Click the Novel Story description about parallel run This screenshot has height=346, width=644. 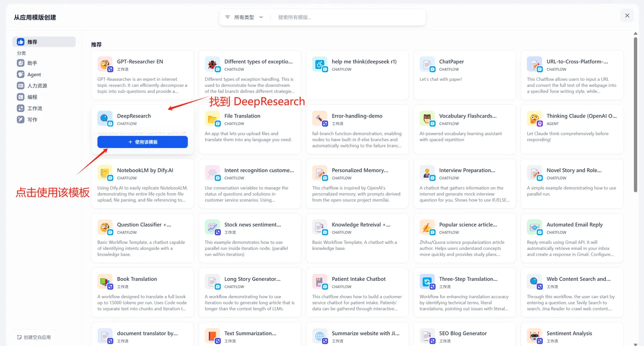click(x=571, y=191)
